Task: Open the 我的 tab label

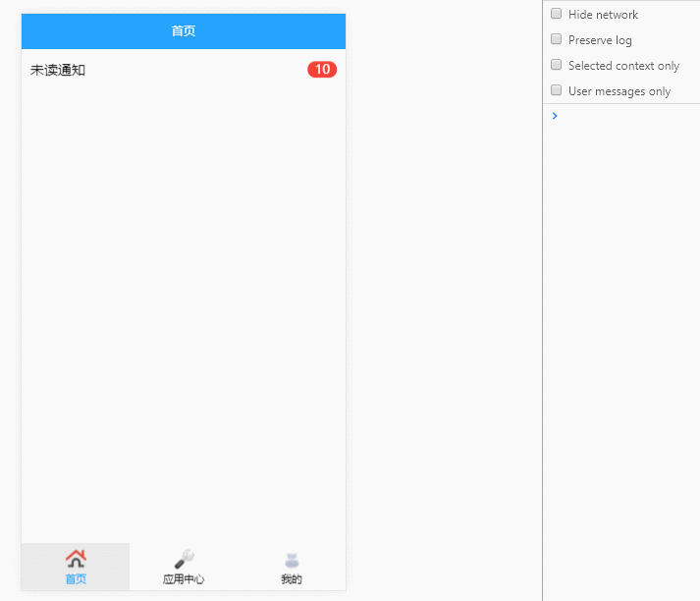Action: [292, 579]
